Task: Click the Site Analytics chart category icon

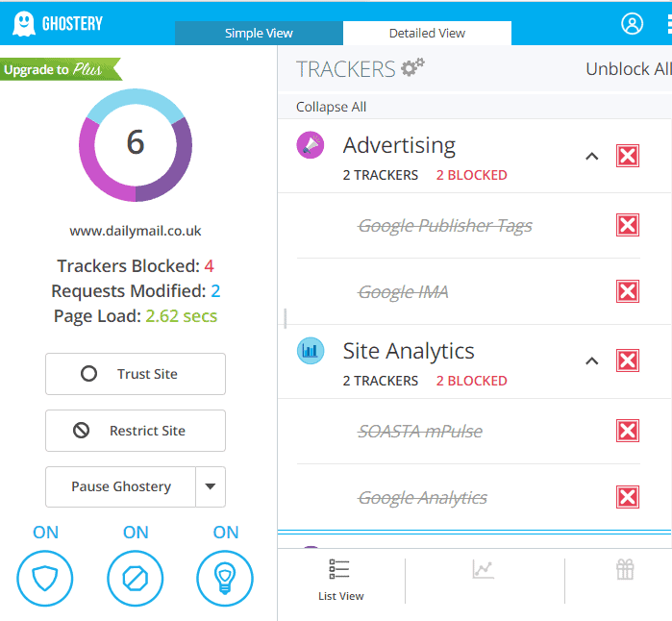Action: 311,351
